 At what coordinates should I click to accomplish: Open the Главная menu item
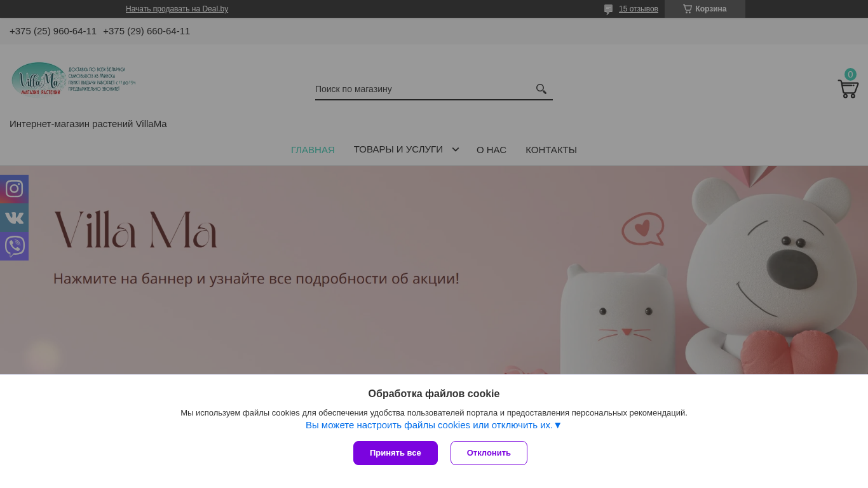coord(313,150)
